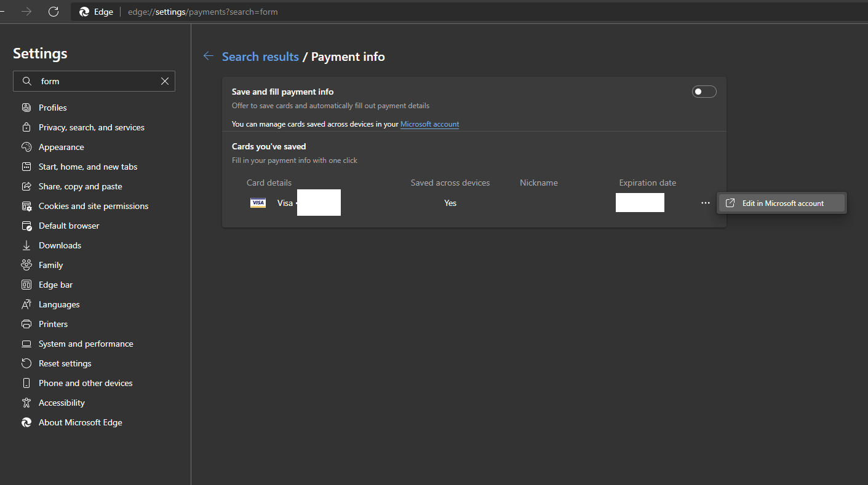Open Downloads settings via its icon
This screenshot has height=485, width=868.
pyautogui.click(x=26, y=245)
